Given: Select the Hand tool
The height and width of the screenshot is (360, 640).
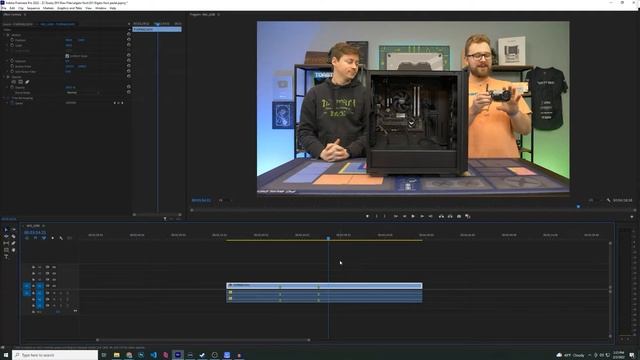Looking at the screenshot, I should 13,250.
